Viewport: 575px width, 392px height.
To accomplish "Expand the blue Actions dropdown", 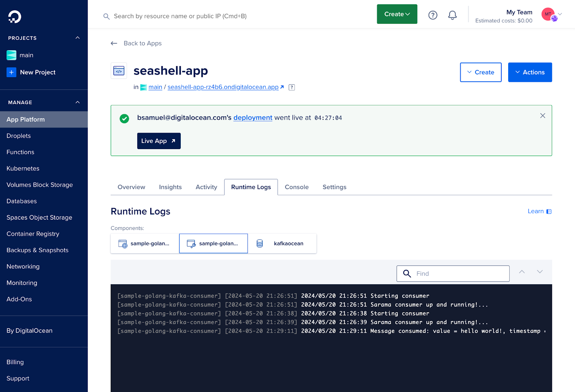I will click(x=530, y=72).
